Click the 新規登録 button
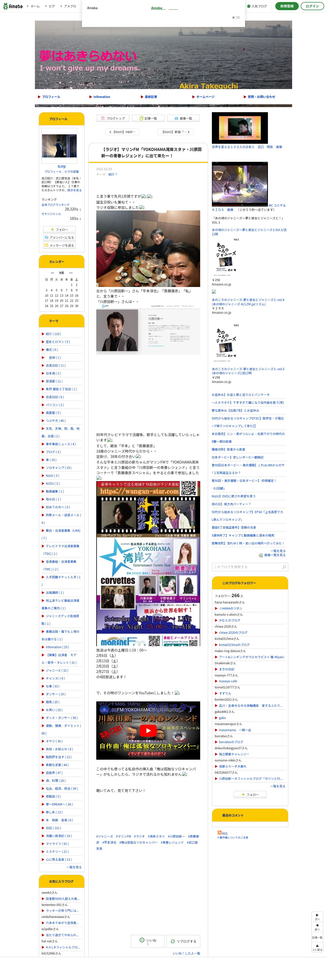Viewport: 327px width, 980px height. 287,6
